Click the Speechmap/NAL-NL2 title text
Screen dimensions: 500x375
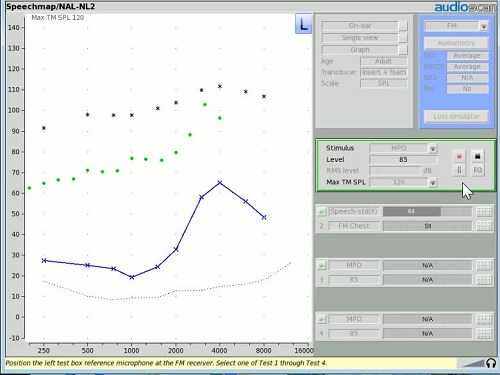[50, 7]
